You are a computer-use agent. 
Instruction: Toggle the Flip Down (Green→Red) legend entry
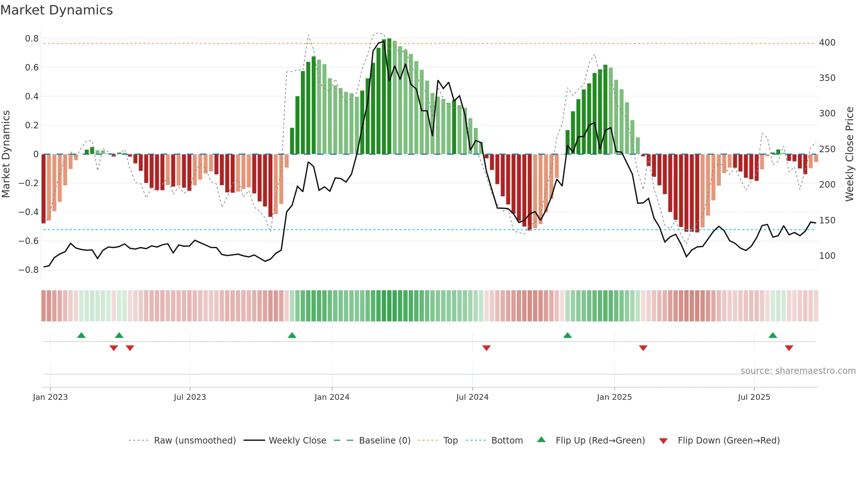pyautogui.click(x=719, y=440)
